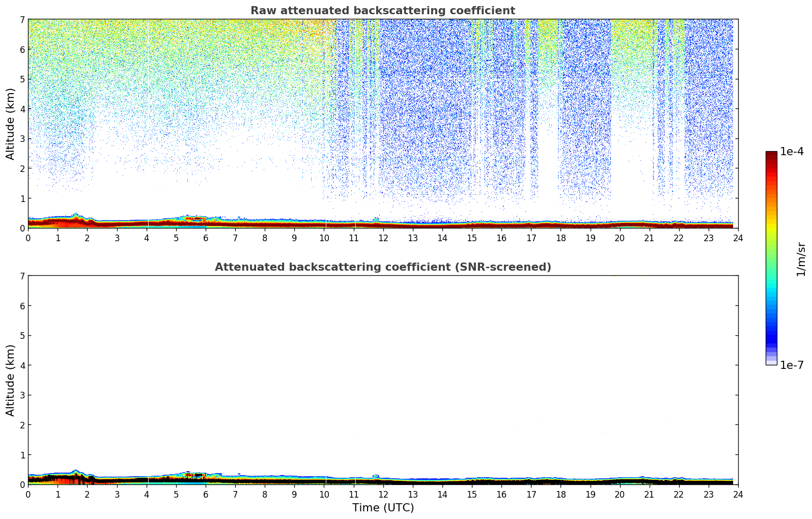Click time tick "23" under the SNR-screened plot

pos(709,495)
